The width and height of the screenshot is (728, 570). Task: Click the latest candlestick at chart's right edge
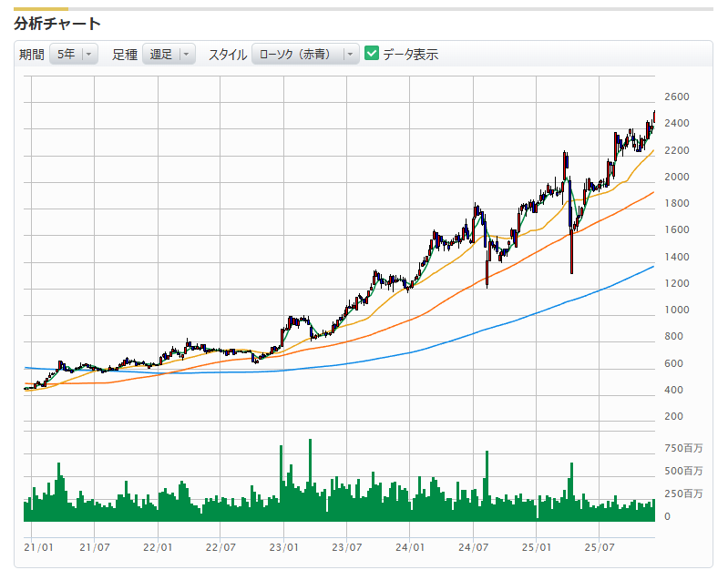653,117
